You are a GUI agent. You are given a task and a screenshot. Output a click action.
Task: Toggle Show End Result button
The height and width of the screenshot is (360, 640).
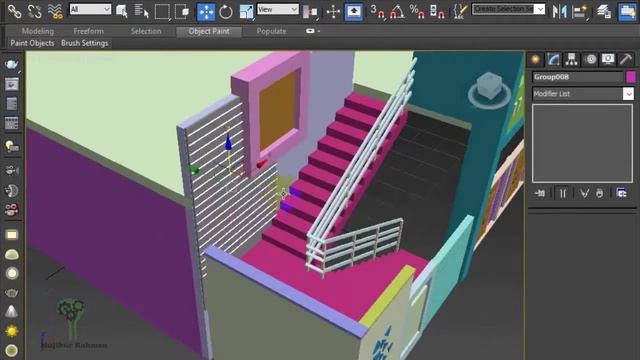[x=562, y=193]
